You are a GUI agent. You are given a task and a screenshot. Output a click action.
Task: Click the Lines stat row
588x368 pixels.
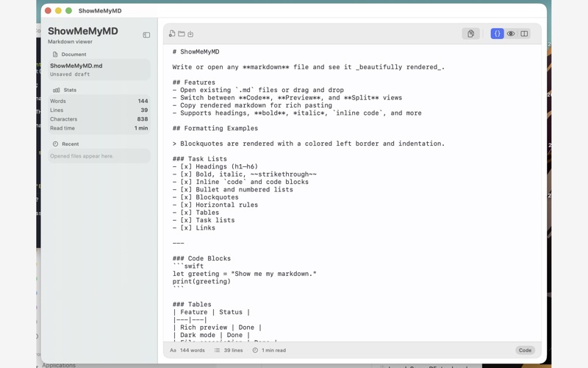point(99,110)
